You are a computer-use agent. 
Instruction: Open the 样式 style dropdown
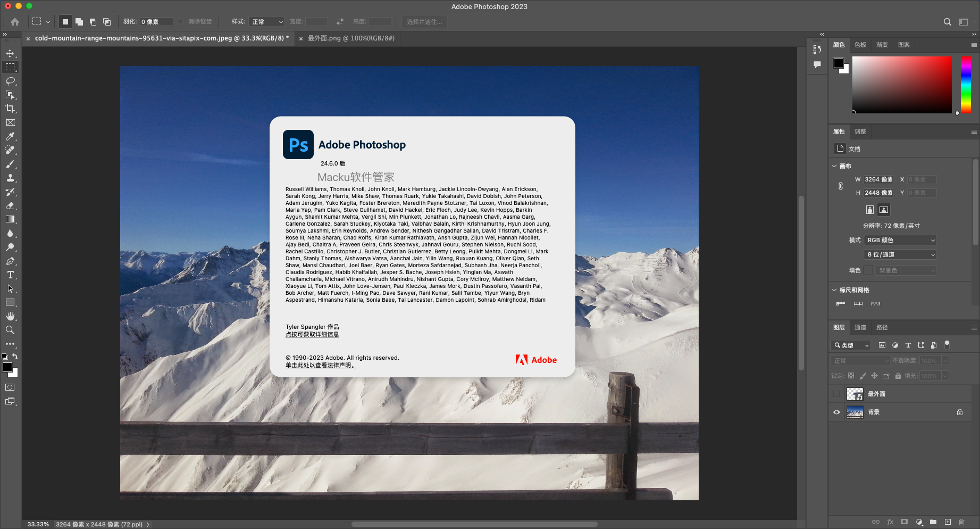pyautogui.click(x=267, y=22)
